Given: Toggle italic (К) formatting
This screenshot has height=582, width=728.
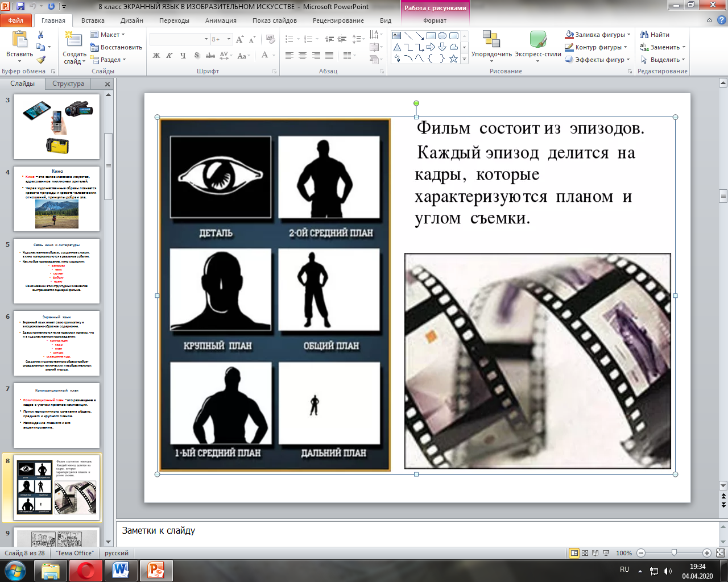Looking at the screenshot, I should (169, 56).
